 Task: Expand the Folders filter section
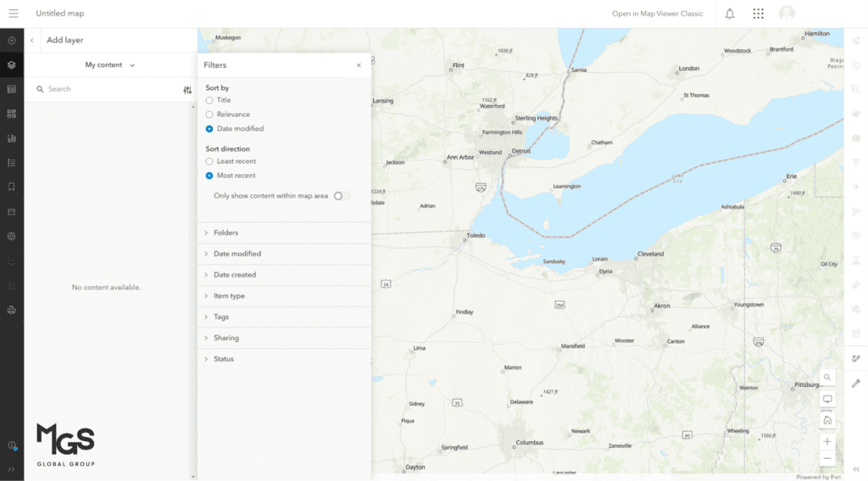point(225,232)
